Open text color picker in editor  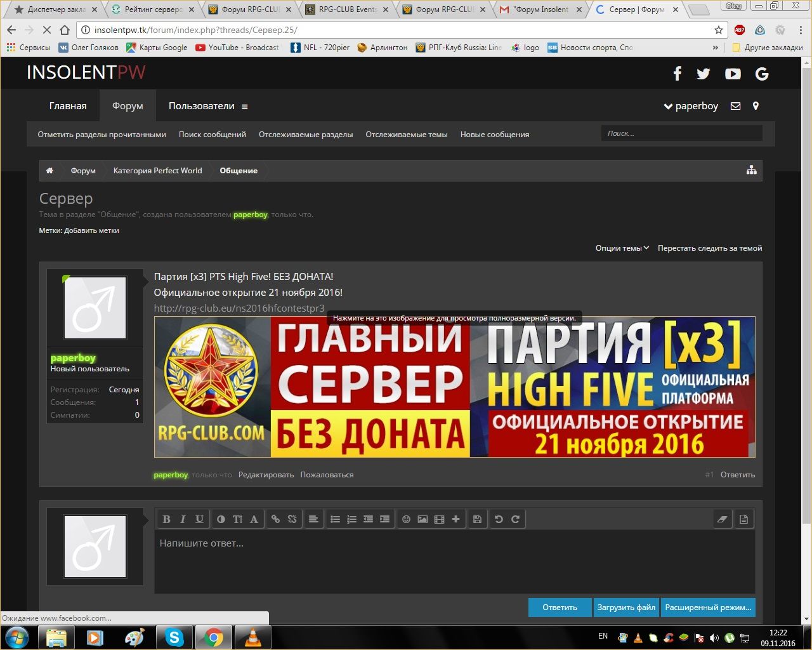221,519
